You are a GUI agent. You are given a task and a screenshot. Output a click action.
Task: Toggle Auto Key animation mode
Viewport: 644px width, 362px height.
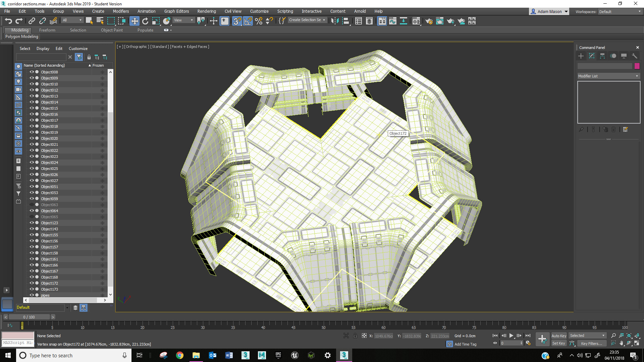click(x=559, y=336)
